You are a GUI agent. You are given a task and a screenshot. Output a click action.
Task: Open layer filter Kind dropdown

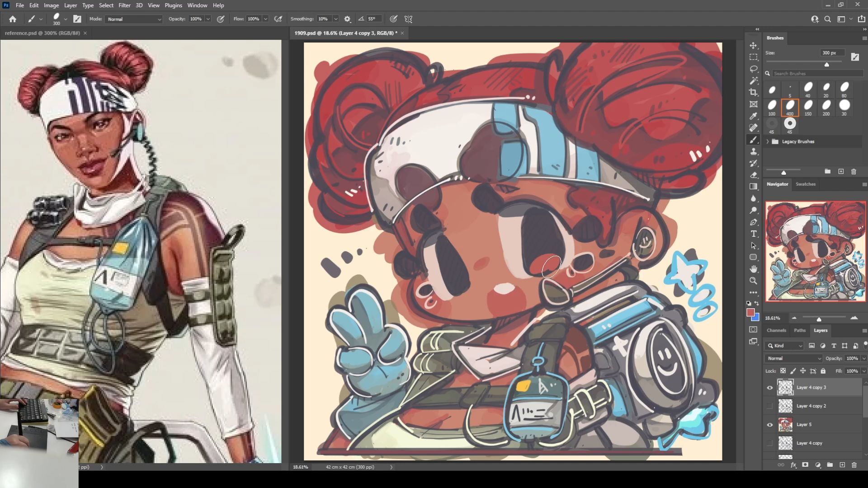[785, 346]
